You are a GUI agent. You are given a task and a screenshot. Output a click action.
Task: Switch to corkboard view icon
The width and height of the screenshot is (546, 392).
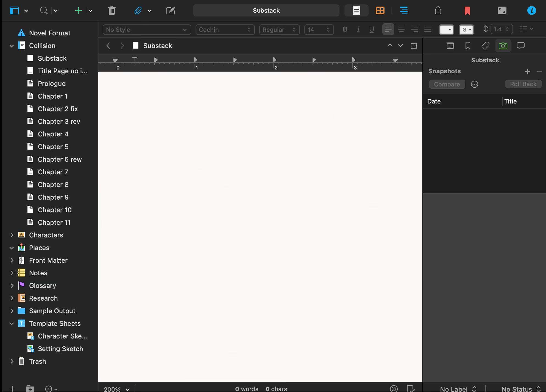pos(380,11)
